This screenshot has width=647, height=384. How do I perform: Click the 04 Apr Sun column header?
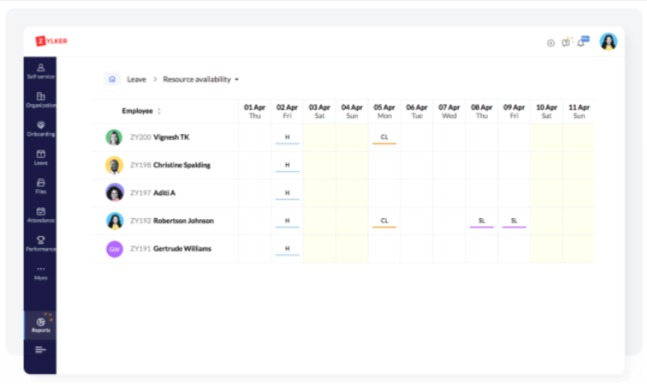tap(352, 111)
